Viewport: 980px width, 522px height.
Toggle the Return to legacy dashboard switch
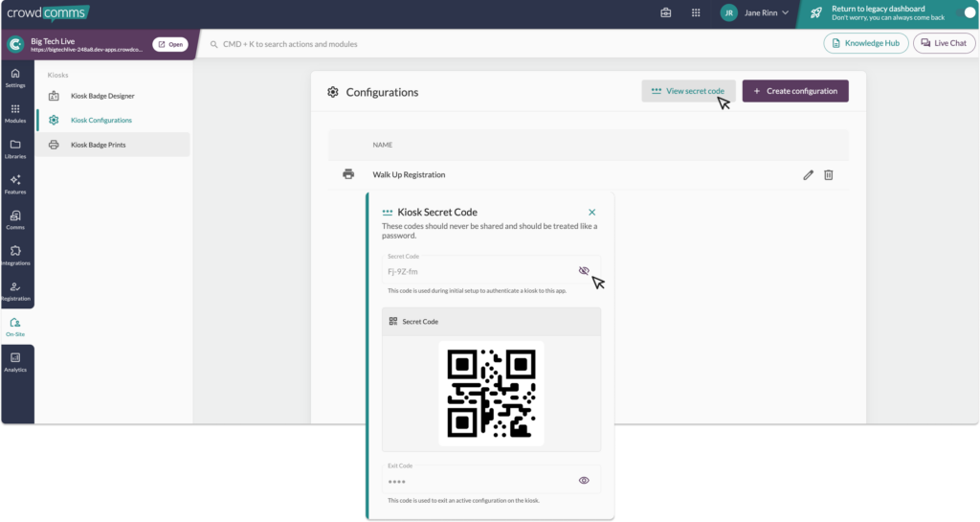coord(969,12)
